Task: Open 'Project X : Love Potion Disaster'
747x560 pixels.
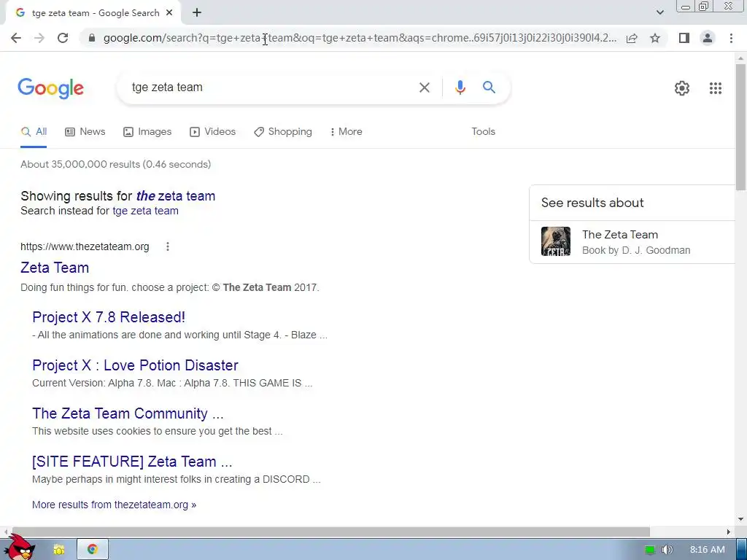Action: [135, 365]
